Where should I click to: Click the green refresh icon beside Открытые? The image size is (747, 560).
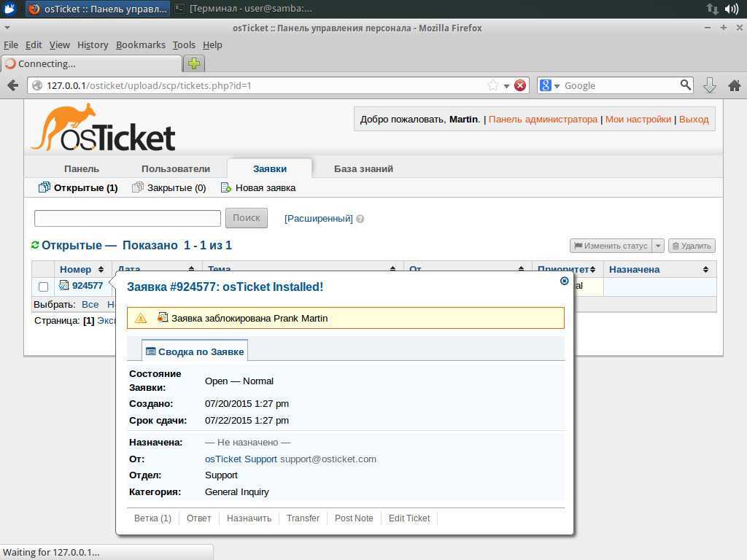(35, 246)
